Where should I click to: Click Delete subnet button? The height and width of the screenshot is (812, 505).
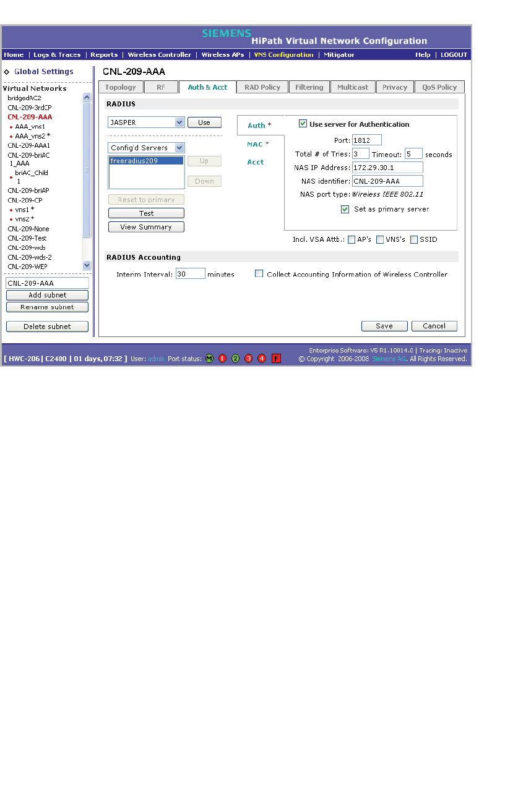[47, 327]
